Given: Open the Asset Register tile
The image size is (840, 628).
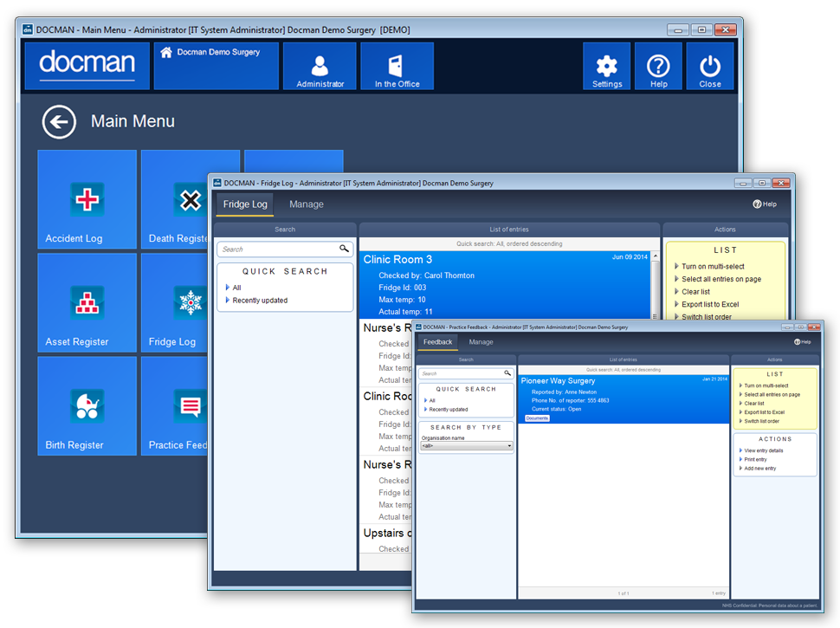Looking at the screenshot, I should pos(87,303).
